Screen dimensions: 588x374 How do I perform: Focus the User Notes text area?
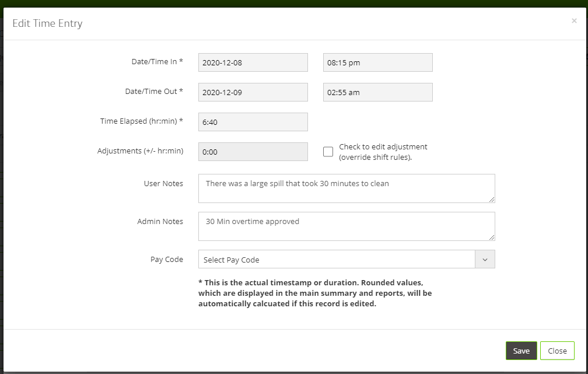pos(346,188)
